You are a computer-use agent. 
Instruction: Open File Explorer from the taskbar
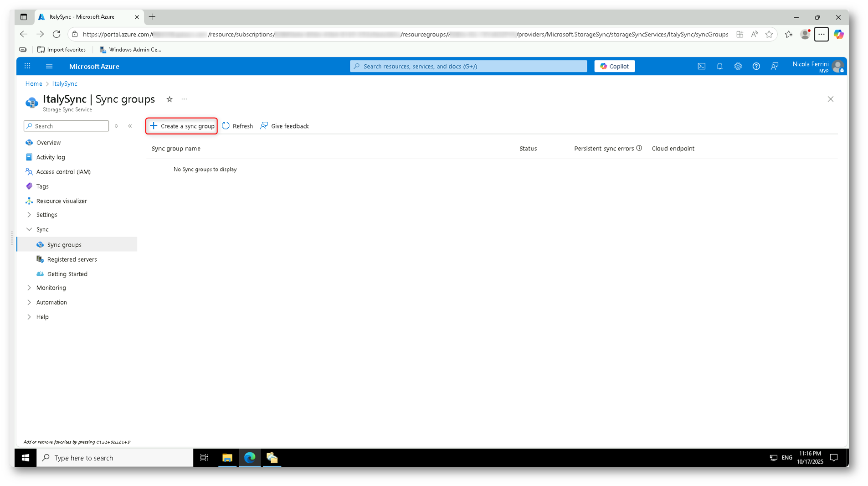tap(227, 458)
